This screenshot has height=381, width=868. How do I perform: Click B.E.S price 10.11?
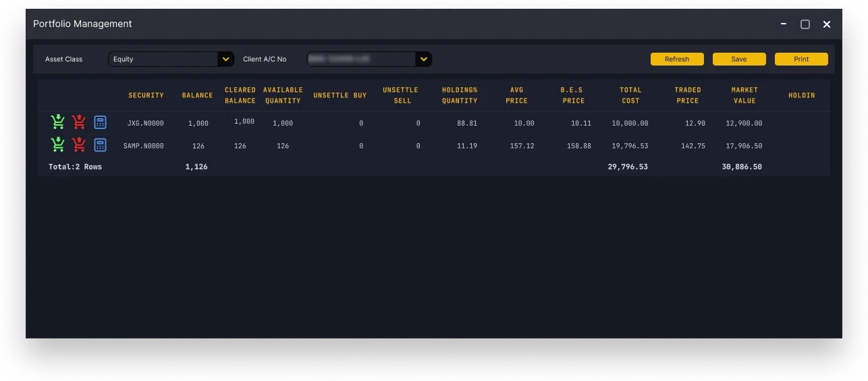(581, 124)
